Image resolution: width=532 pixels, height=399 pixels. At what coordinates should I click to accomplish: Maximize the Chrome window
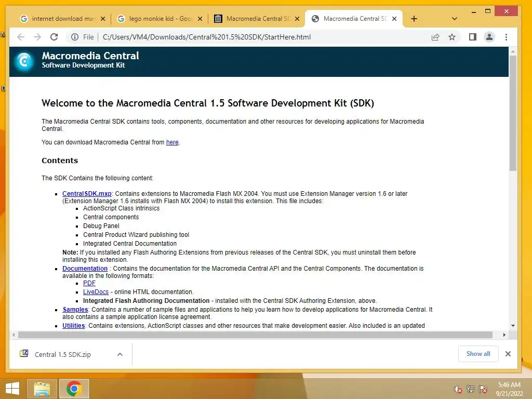pos(488,11)
